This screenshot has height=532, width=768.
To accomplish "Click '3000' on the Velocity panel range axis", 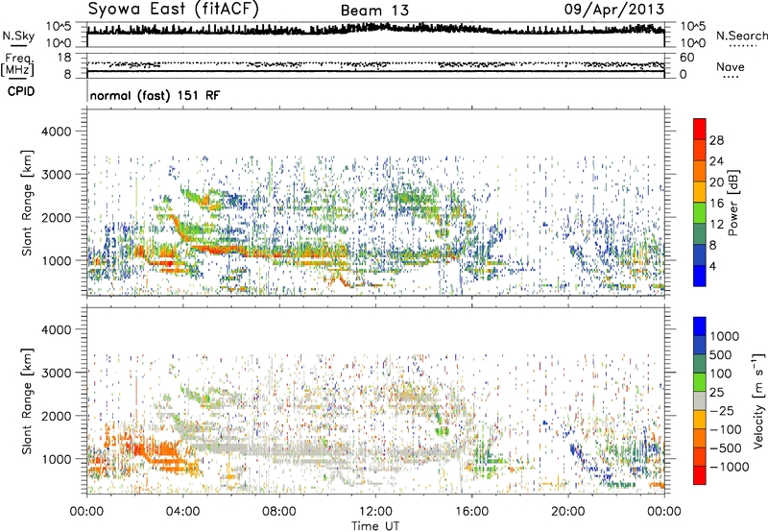I will tap(56, 373).
